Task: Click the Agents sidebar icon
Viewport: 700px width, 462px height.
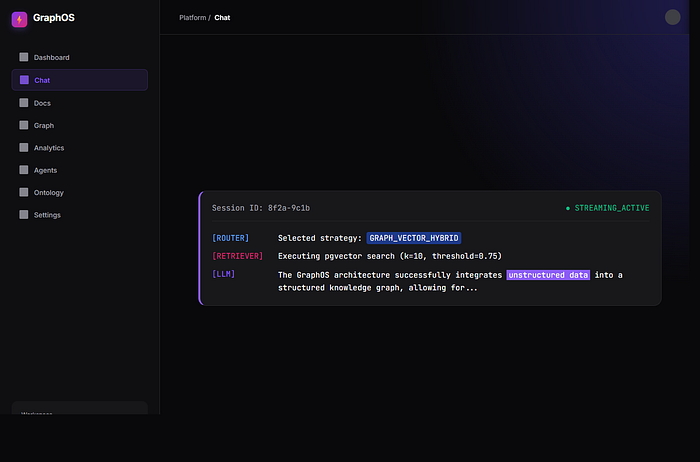Action: click(x=24, y=170)
